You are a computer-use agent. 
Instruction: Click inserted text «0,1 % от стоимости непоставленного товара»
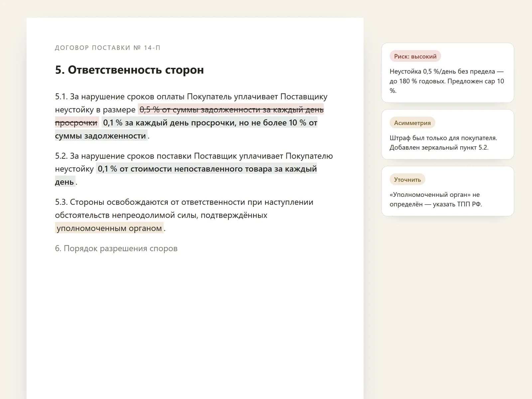(185, 169)
